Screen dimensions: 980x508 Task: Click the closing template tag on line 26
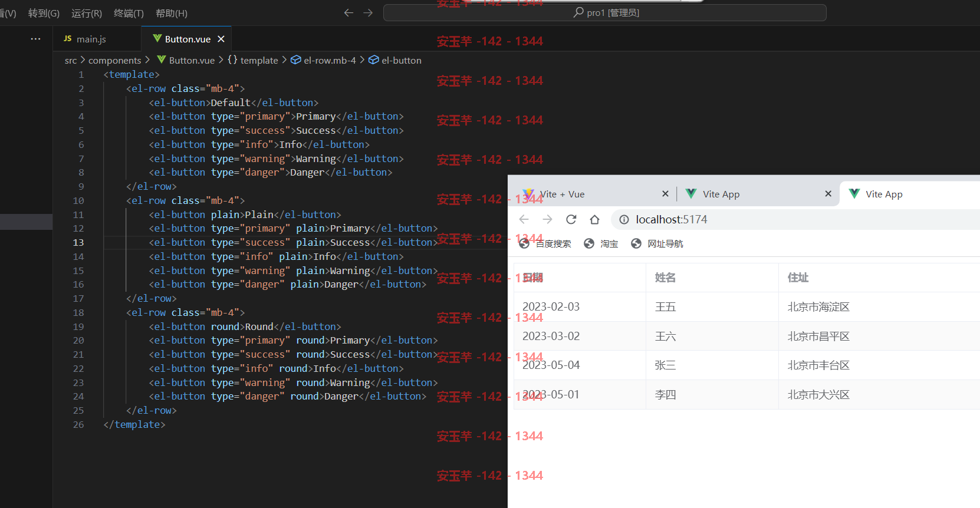(134, 424)
